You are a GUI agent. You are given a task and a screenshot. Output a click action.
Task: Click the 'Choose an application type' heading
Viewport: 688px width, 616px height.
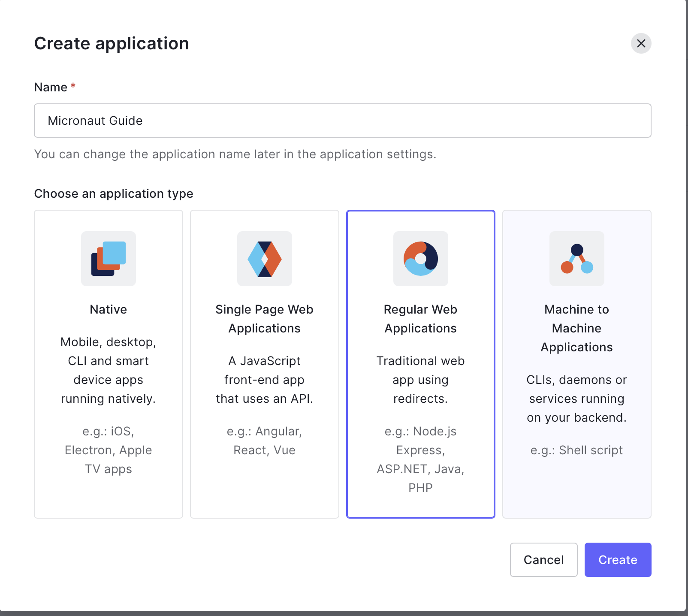[114, 193]
